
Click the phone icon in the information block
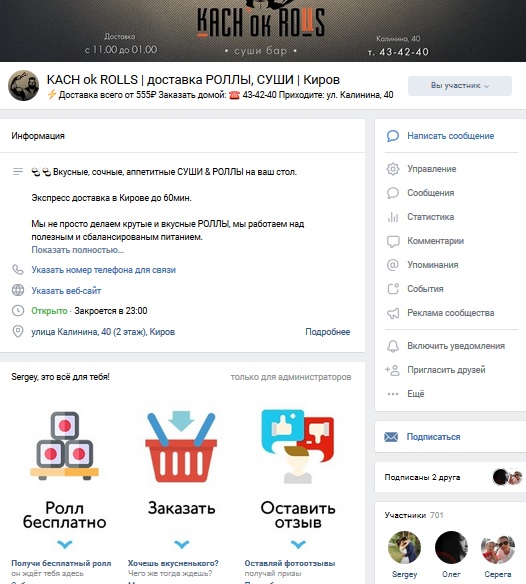(x=18, y=269)
